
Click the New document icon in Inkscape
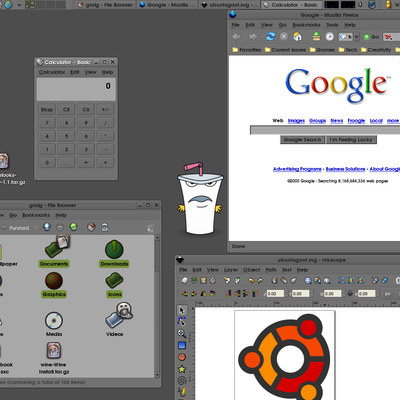pos(185,280)
